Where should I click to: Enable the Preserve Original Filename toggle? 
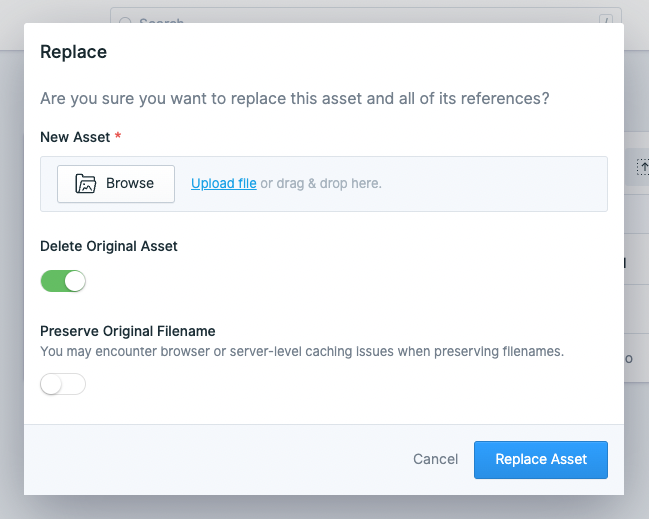pyautogui.click(x=63, y=384)
